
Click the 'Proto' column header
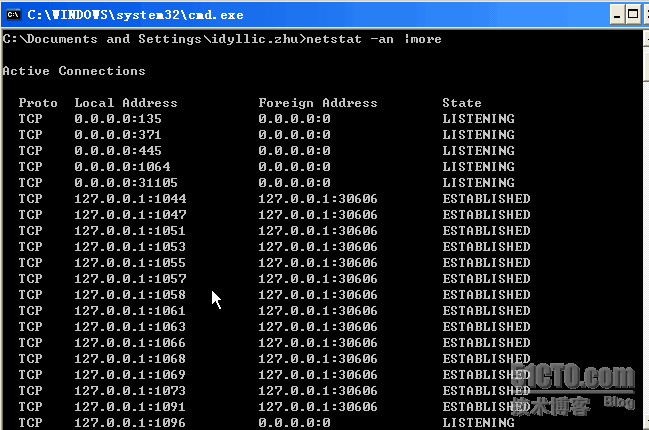click(x=38, y=103)
